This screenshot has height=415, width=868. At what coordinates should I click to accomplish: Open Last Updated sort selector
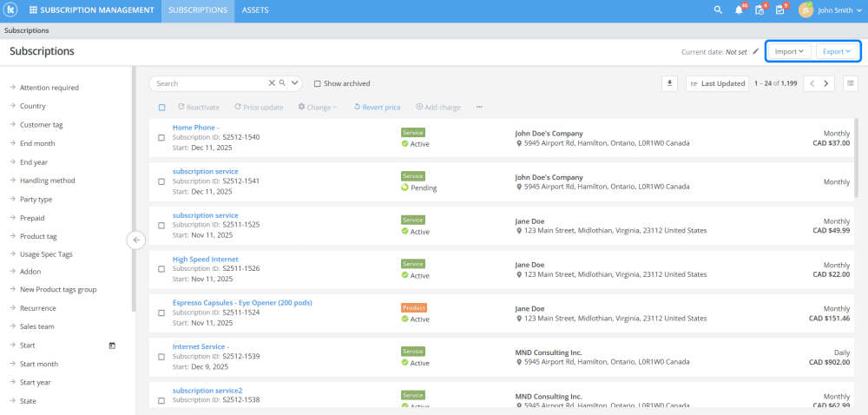click(718, 83)
